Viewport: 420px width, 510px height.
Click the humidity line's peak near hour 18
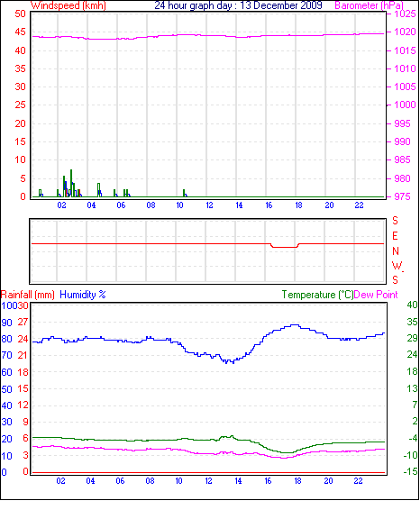pyautogui.click(x=295, y=325)
